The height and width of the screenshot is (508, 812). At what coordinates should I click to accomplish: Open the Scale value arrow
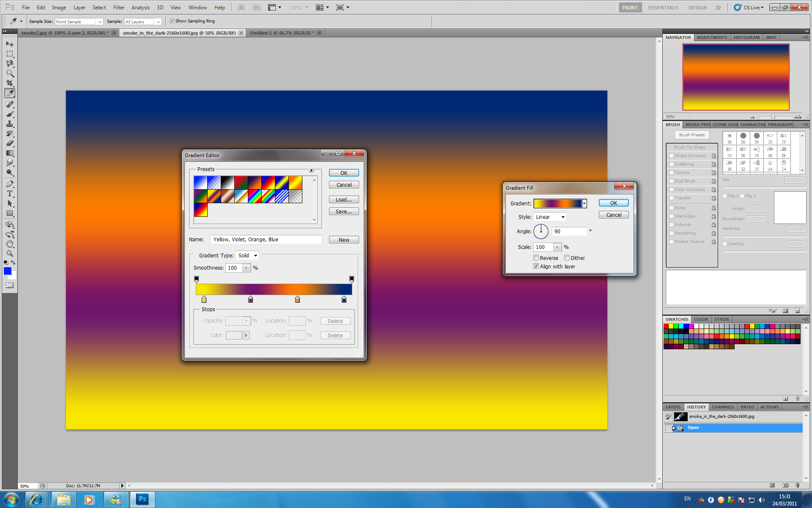[557, 247]
